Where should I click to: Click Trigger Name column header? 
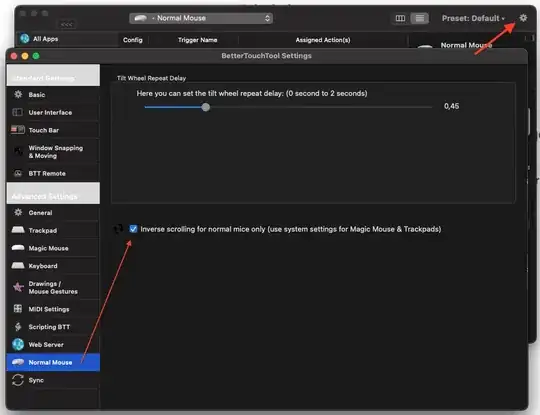pos(197,40)
